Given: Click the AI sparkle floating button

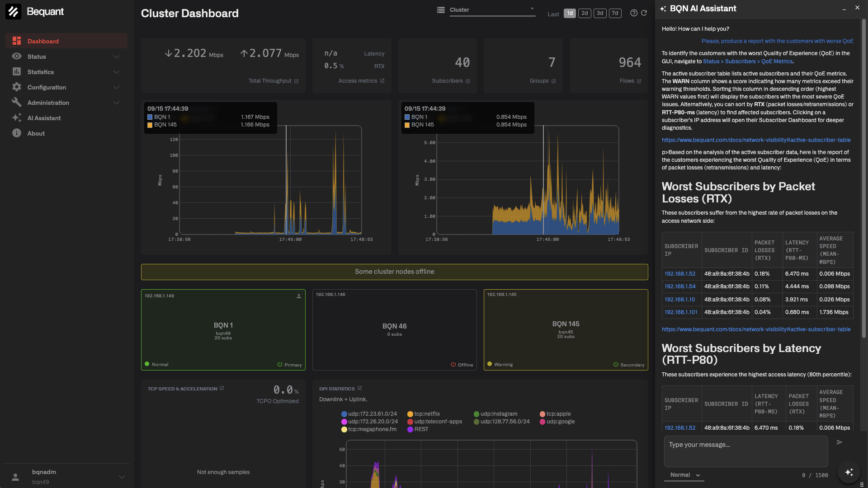Looking at the screenshot, I should (x=849, y=472).
